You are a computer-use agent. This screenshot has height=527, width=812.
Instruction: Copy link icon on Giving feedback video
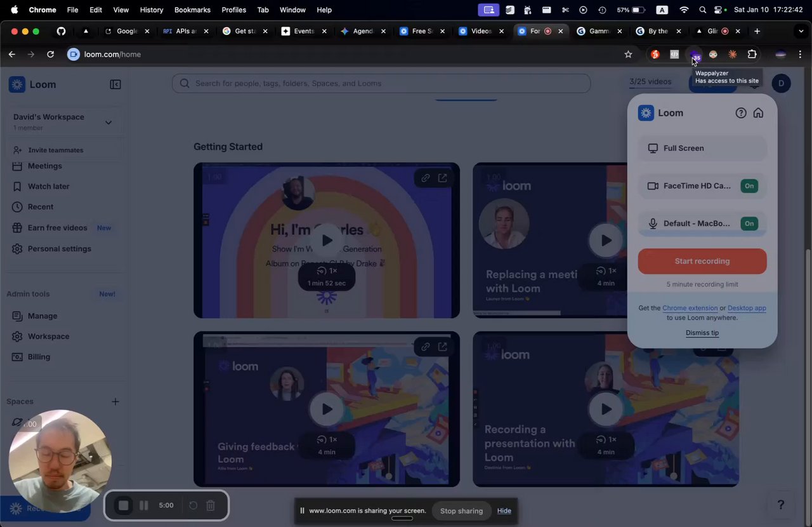[426, 347]
